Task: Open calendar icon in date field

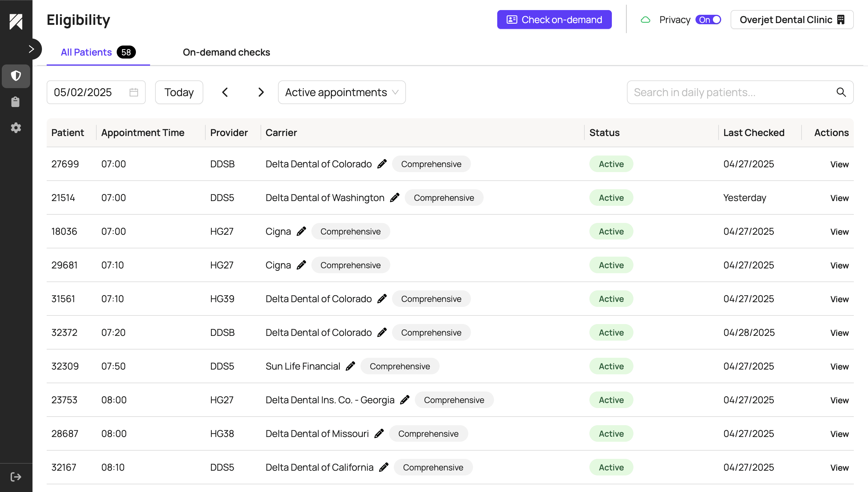Action: pyautogui.click(x=134, y=92)
